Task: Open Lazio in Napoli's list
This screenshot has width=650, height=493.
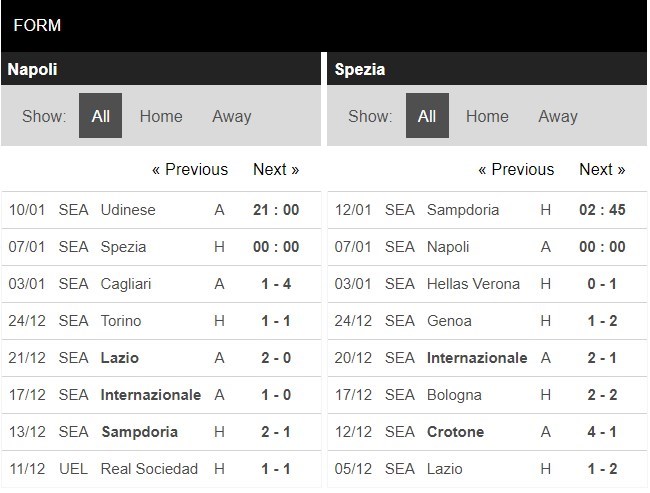Action: point(119,358)
